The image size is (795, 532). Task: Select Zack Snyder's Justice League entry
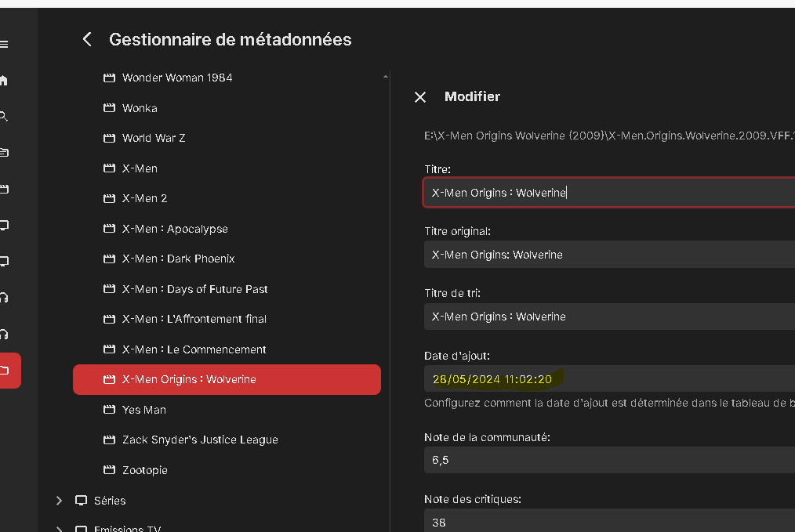pyautogui.click(x=200, y=440)
